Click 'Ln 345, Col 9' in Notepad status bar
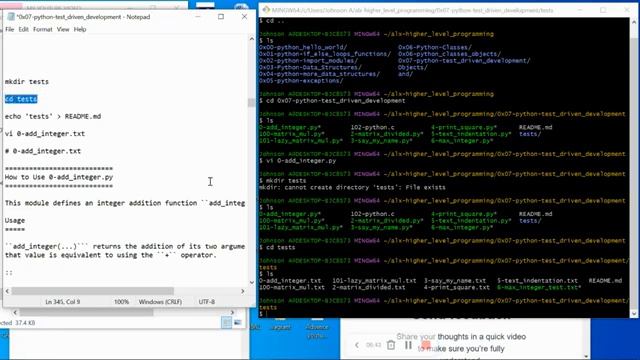Screen dimensions: 640x360 62,302
